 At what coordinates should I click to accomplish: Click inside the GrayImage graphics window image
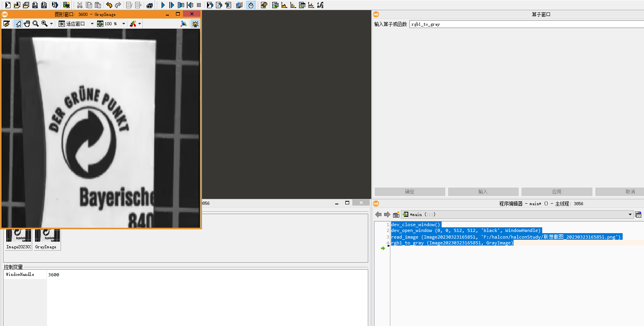[x=101, y=128]
